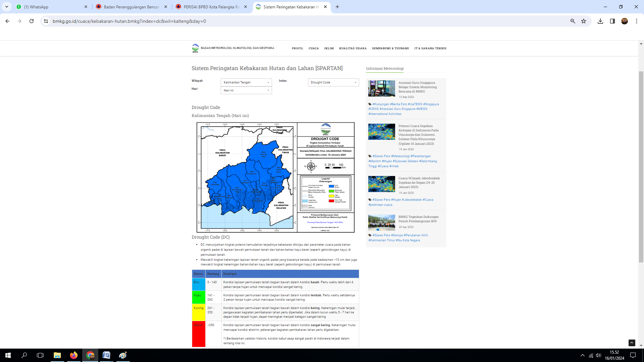The height and width of the screenshot is (362, 644).
Task: Expand Hari dropdown showing Hari ini
Action: tap(246, 90)
